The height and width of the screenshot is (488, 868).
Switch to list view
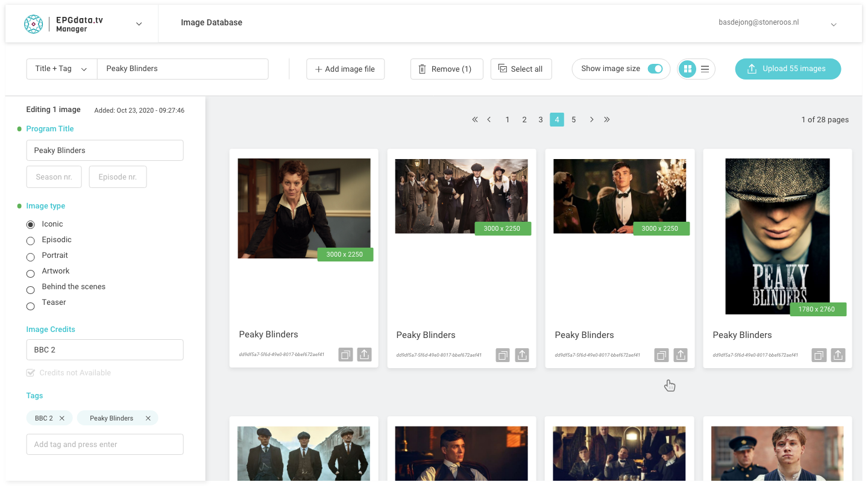click(x=705, y=69)
